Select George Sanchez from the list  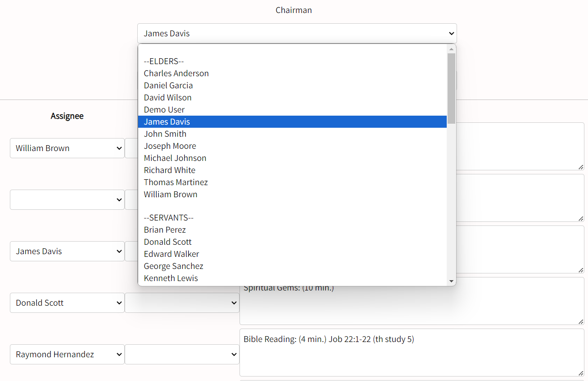coord(292,266)
